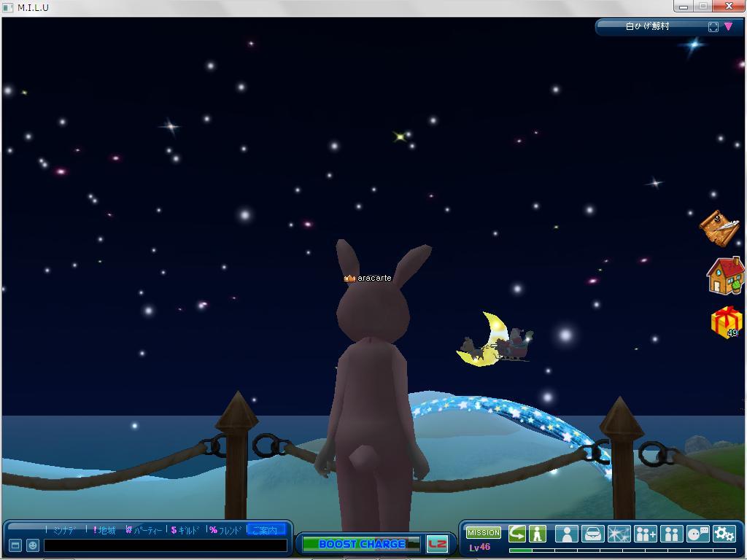Click the chat text input field
747x560 pixels.
coord(166,545)
